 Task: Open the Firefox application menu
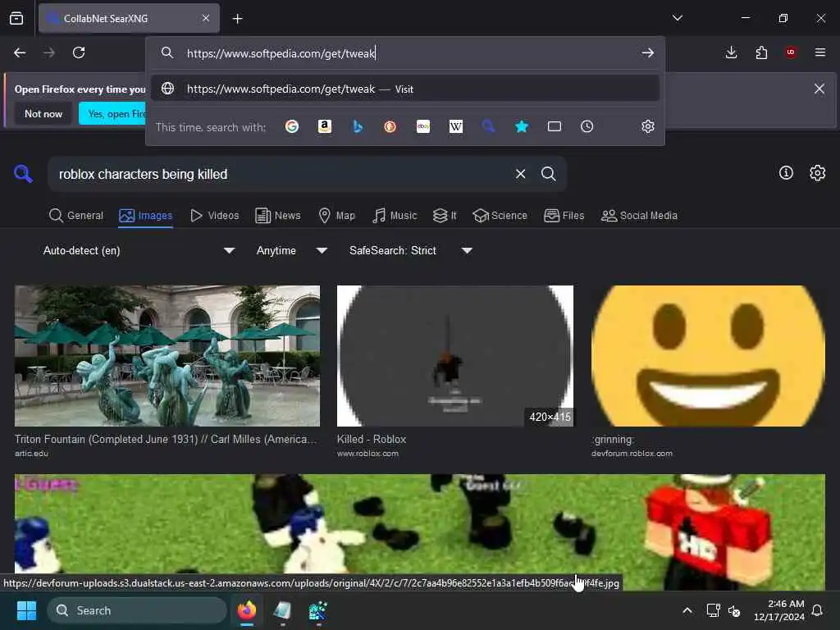(x=820, y=52)
